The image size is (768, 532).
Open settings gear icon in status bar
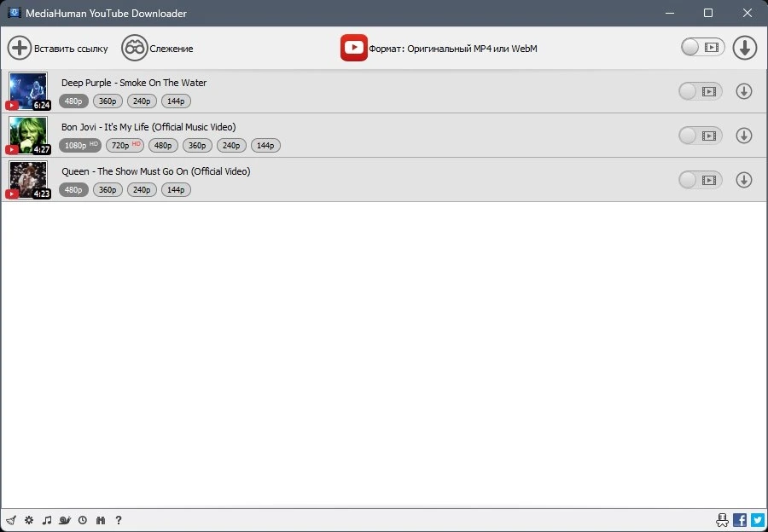[29, 520]
